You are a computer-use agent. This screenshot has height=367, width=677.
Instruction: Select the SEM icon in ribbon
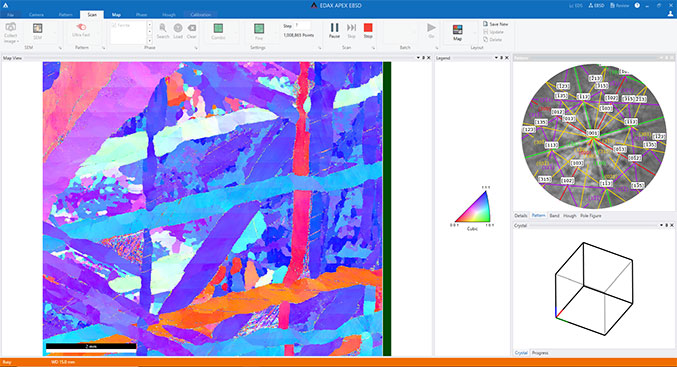pos(38,28)
